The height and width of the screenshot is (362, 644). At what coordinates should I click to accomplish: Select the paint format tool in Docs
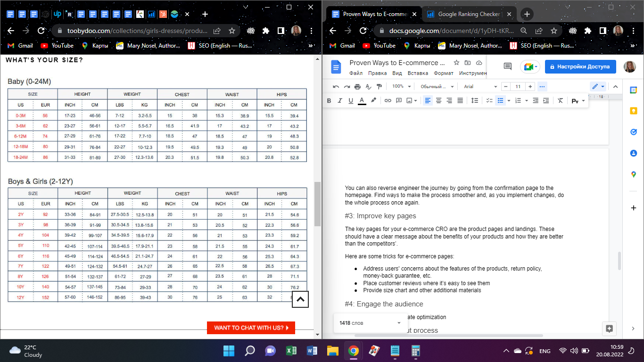[380, 87]
